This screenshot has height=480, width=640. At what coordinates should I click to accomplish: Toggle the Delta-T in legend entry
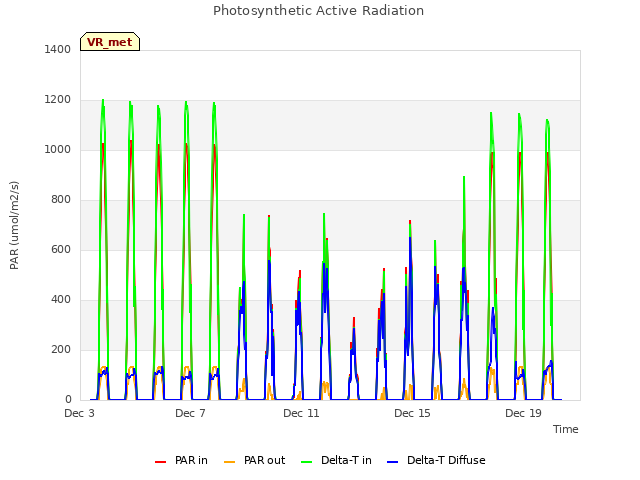[336, 460]
